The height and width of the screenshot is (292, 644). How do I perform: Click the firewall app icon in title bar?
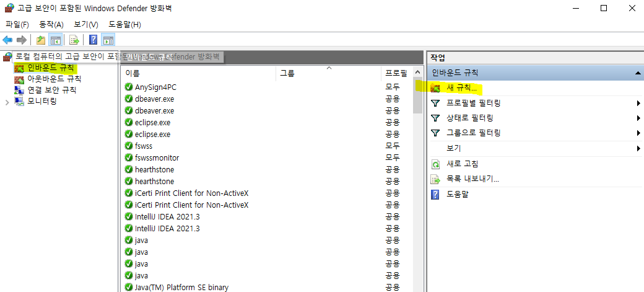(x=9, y=9)
